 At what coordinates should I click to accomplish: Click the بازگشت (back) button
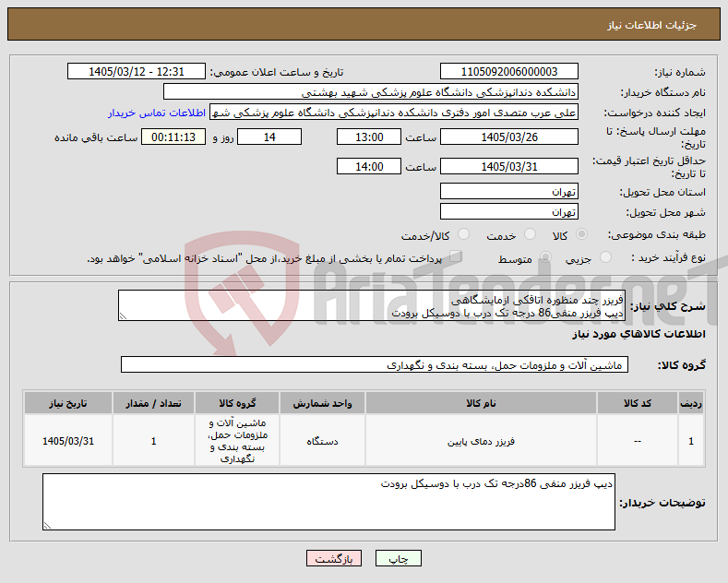334,558
